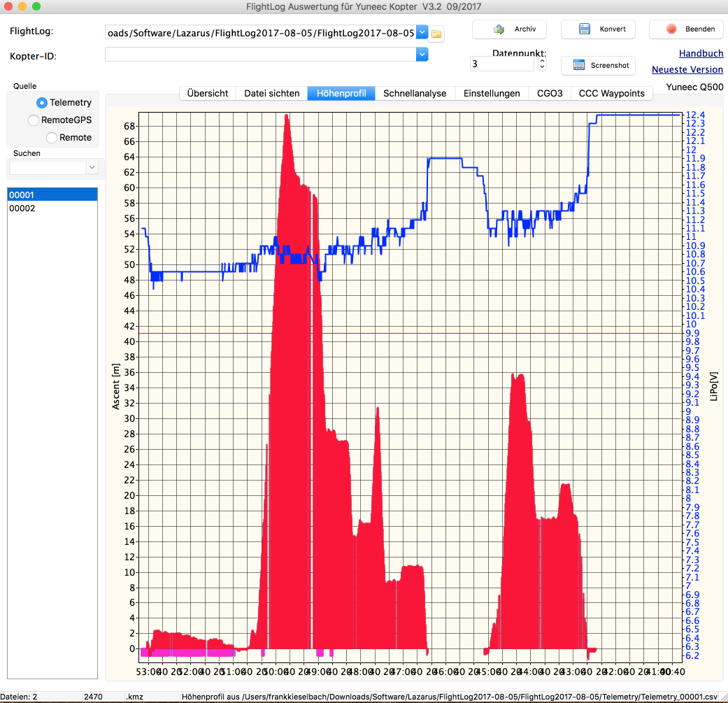Open the Suchen combo box
Viewport: 728px width, 703px height.
(x=92, y=167)
